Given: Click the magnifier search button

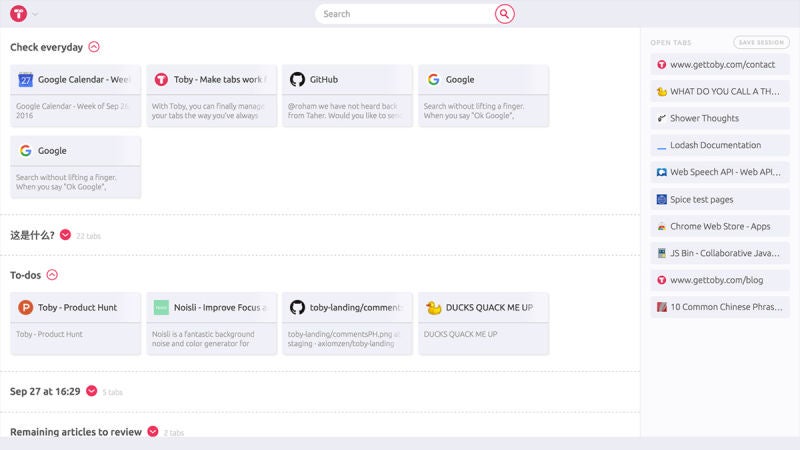Looking at the screenshot, I should click(505, 14).
